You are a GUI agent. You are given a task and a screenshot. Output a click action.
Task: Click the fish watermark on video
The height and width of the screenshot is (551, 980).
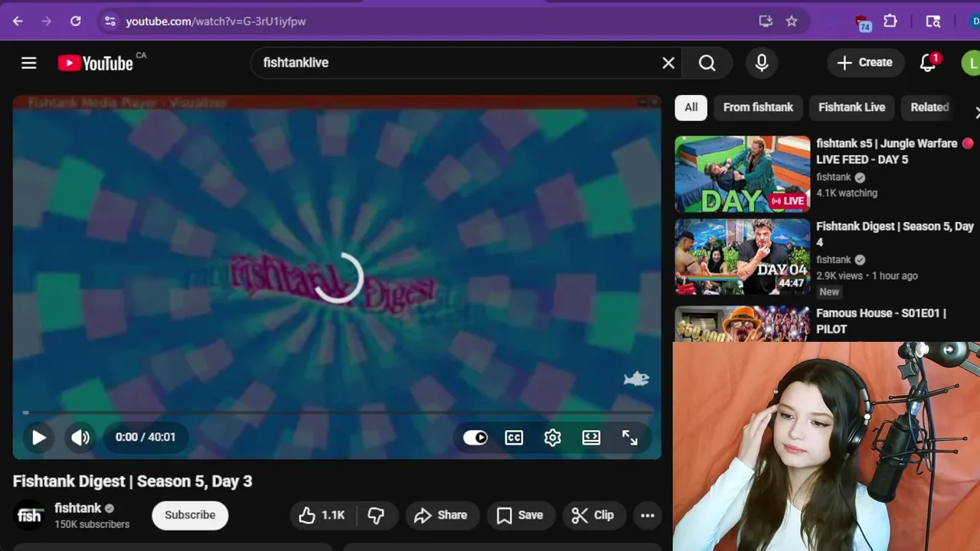coord(636,379)
